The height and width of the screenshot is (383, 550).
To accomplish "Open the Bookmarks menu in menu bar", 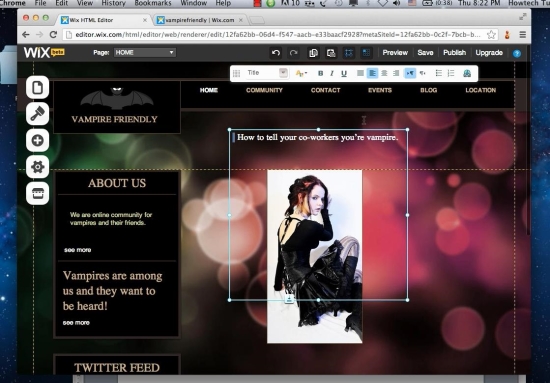I will point(153,3).
